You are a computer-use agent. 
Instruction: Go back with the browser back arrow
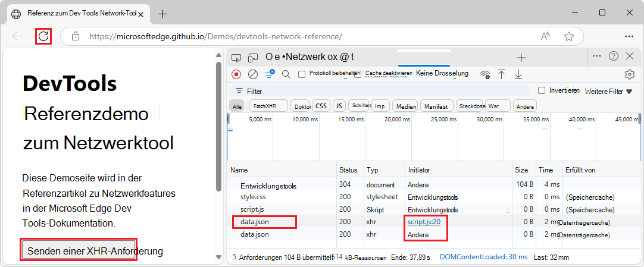click(17, 36)
